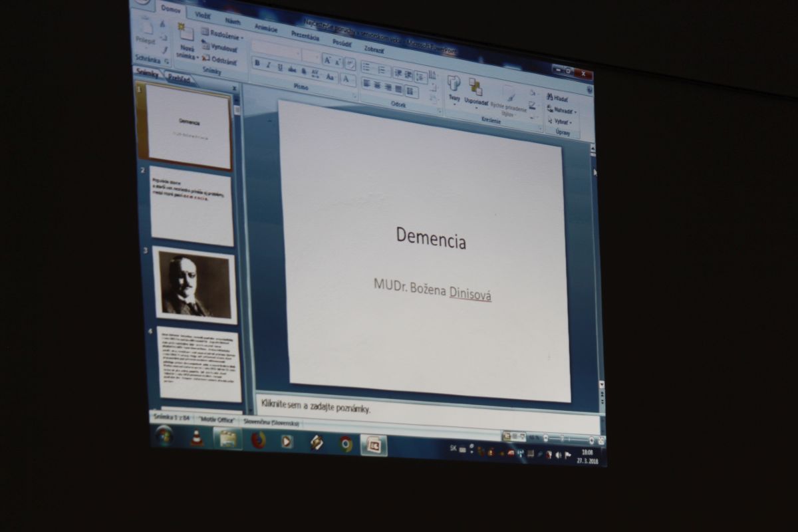Click the Demencia title on the slide
The height and width of the screenshot is (532, 798).
[x=431, y=238]
